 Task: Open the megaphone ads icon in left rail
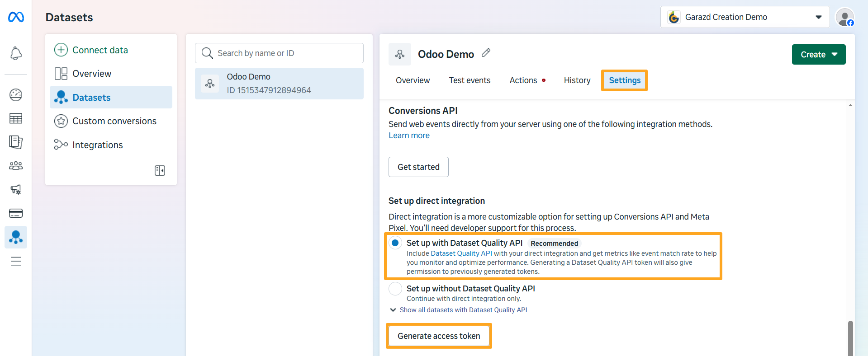click(x=16, y=189)
